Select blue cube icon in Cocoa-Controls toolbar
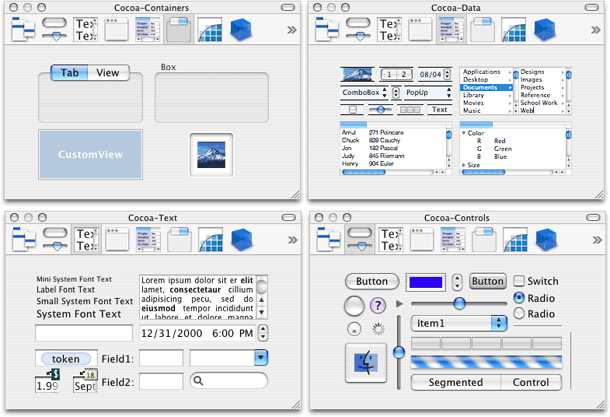The image size is (610, 417). 547,240
